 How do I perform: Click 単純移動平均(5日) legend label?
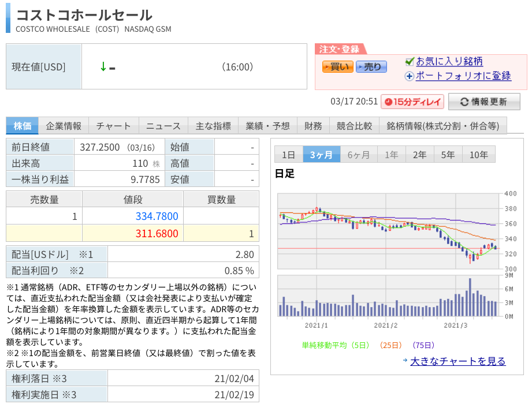point(336,345)
